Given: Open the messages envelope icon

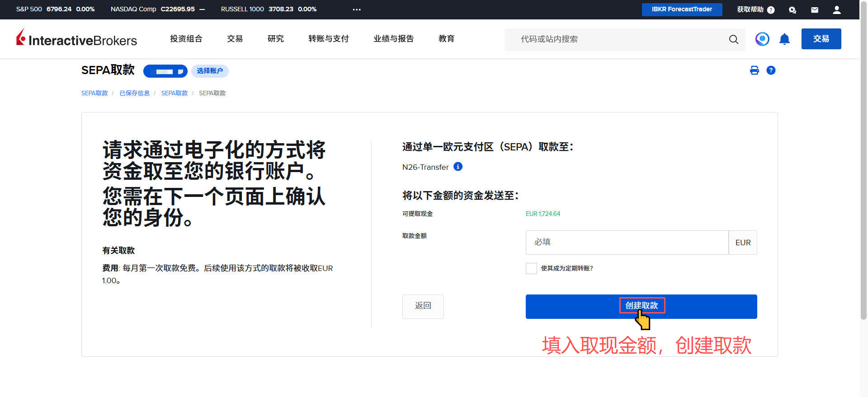Looking at the screenshot, I should (x=814, y=10).
